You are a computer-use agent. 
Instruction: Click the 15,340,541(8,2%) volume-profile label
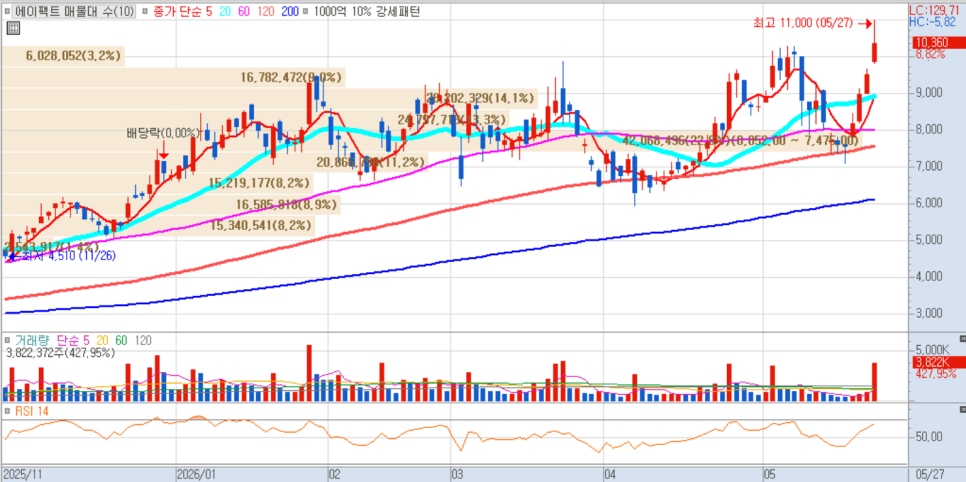[261, 226]
